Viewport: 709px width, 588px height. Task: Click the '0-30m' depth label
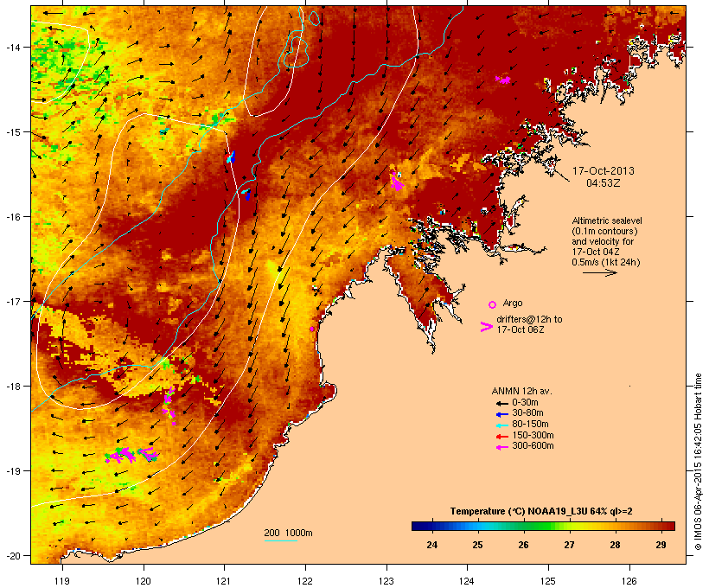525,403
